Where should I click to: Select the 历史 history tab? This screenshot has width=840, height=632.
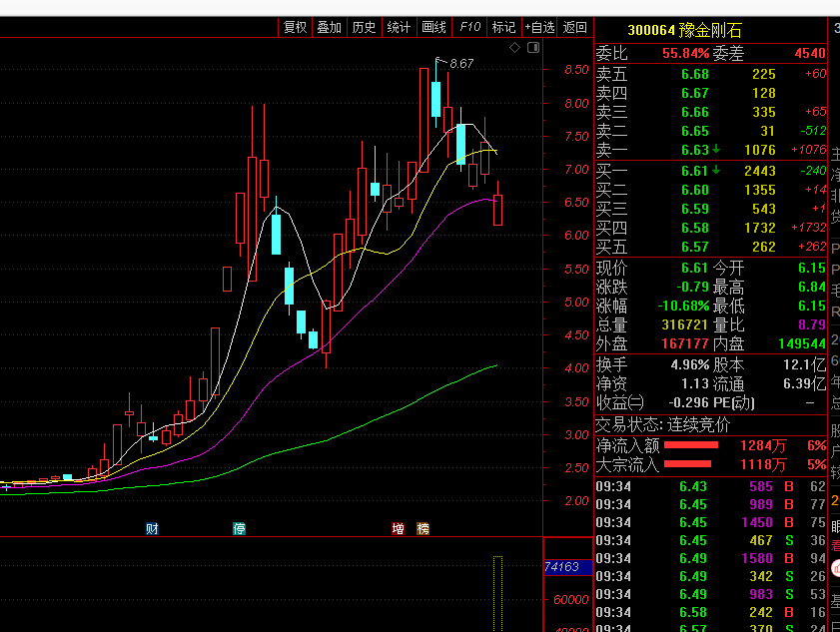tap(364, 27)
